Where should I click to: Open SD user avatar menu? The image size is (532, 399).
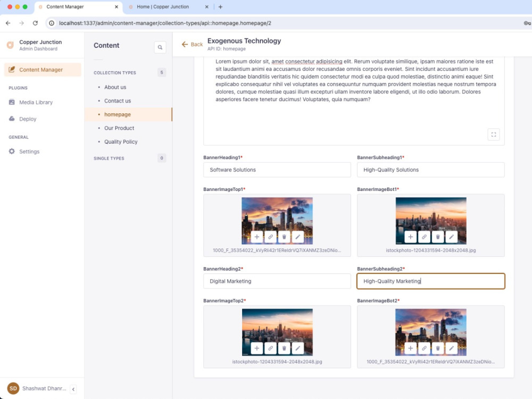[x=13, y=388]
